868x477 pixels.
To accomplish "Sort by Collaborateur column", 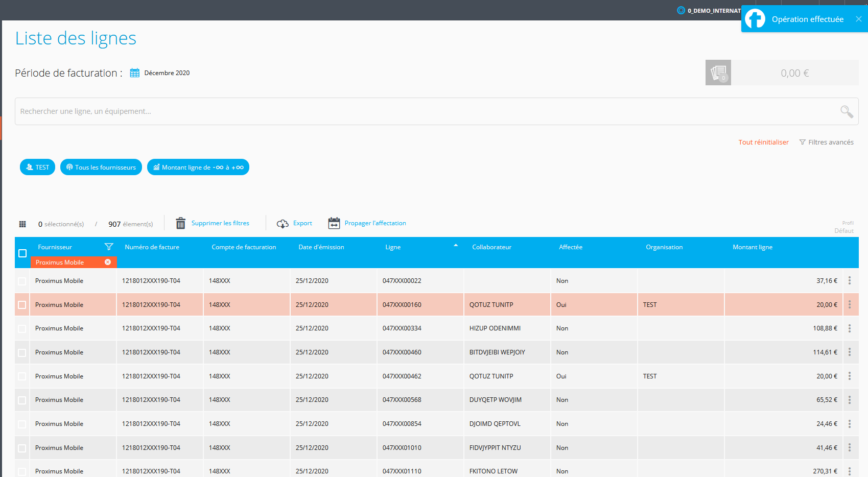I will (x=491, y=247).
